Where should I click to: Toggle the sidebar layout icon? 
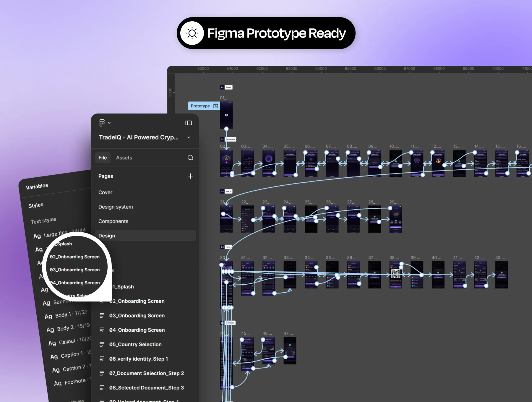tap(189, 123)
